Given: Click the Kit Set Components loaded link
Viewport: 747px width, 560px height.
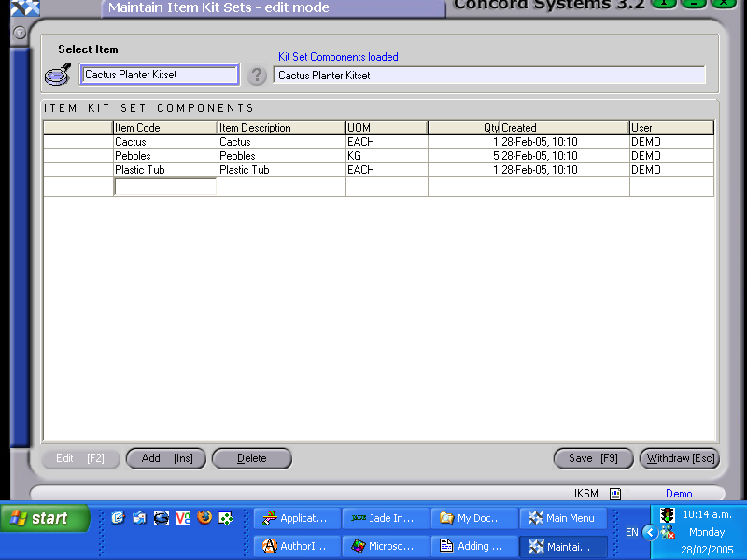Looking at the screenshot, I should tap(336, 57).
